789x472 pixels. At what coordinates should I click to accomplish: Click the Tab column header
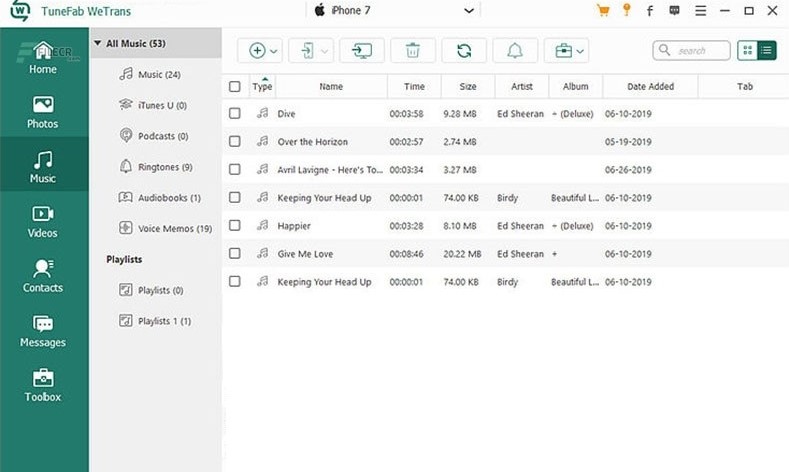[744, 87]
